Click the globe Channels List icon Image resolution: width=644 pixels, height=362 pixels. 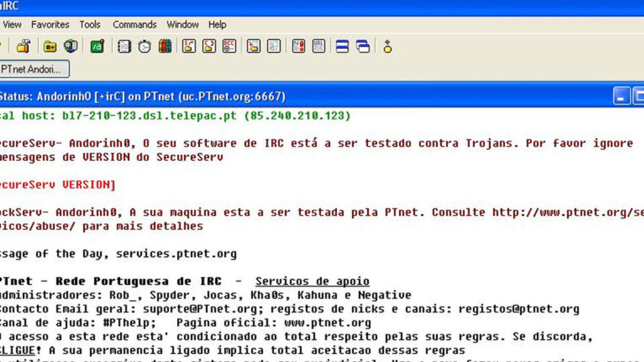pos(70,46)
